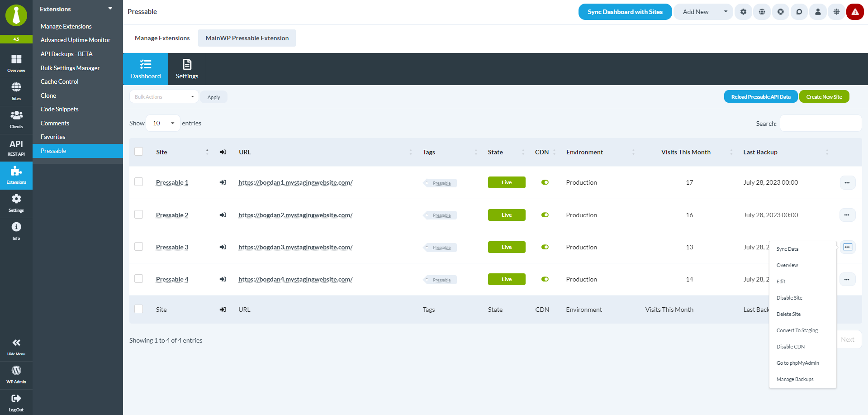This screenshot has width=868, height=415.
Task: Toggle the CDN switch for Pressable 1
Action: 545,182
